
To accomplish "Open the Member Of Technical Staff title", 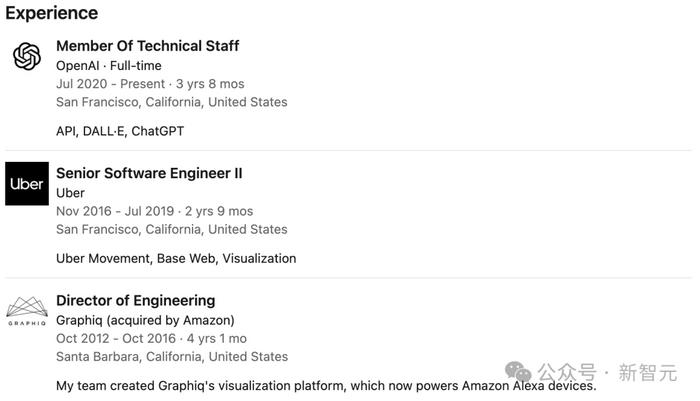I will 147,46.
